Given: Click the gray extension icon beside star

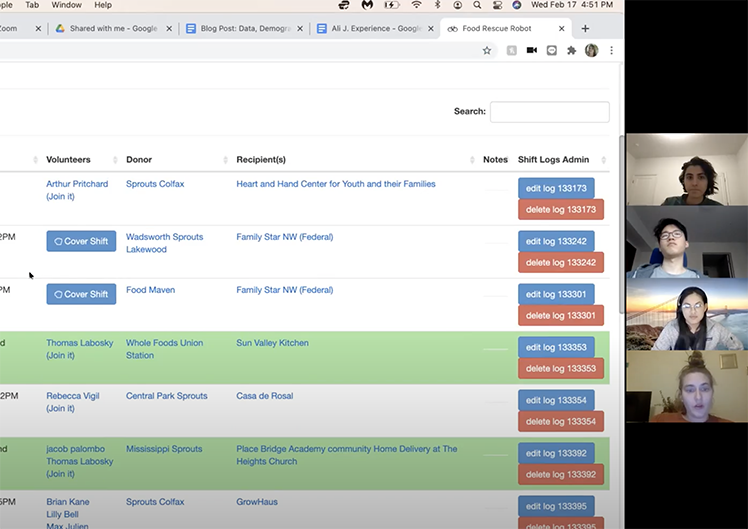Looking at the screenshot, I should 511,51.
